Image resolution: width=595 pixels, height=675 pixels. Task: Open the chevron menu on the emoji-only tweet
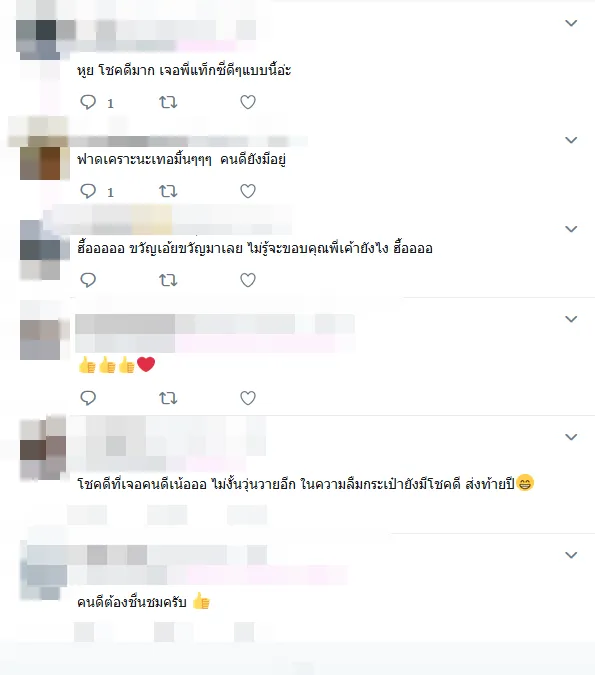point(571,319)
